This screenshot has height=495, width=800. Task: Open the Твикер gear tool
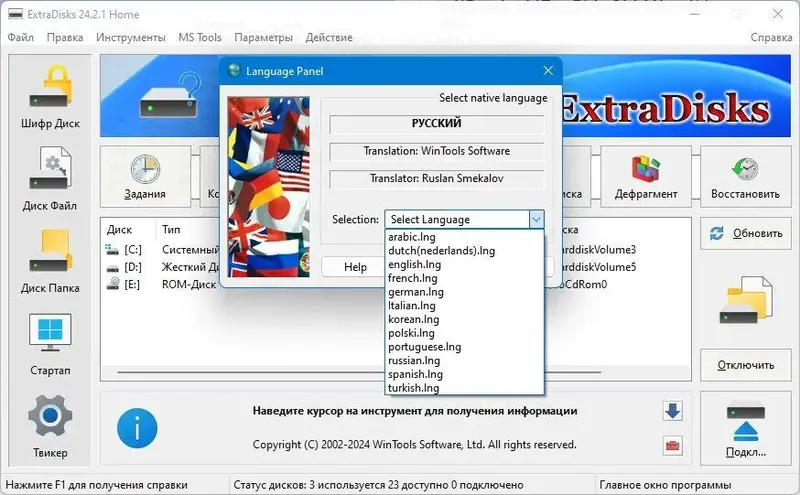coord(50,426)
